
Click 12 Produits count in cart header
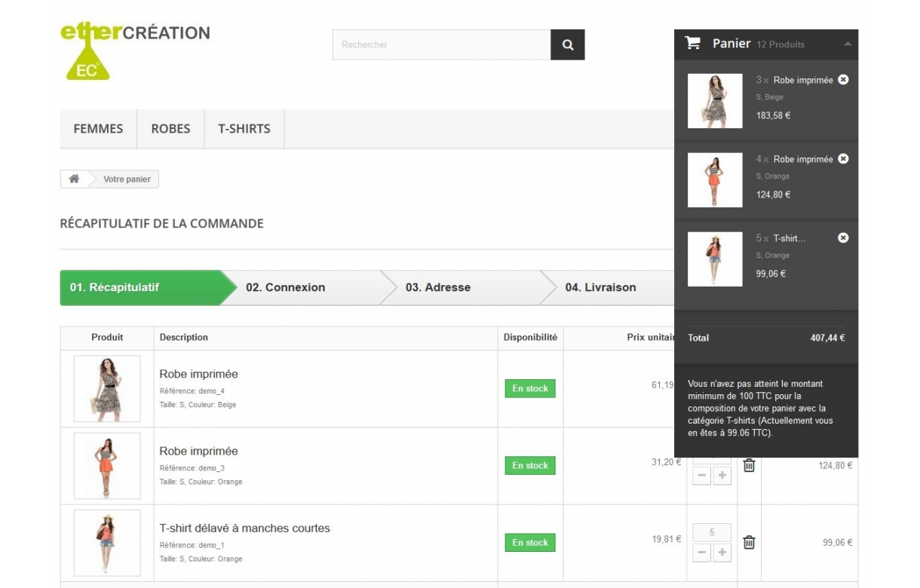780,44
